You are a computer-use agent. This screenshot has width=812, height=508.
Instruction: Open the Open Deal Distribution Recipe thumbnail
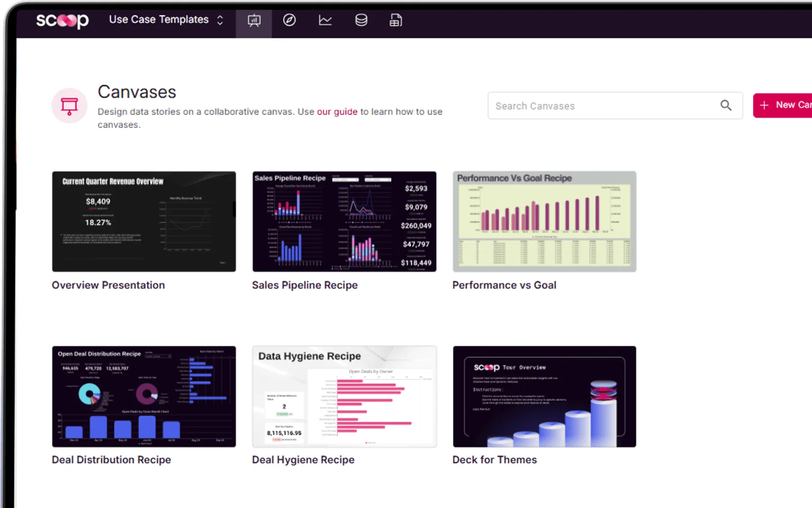pos(144,397)
